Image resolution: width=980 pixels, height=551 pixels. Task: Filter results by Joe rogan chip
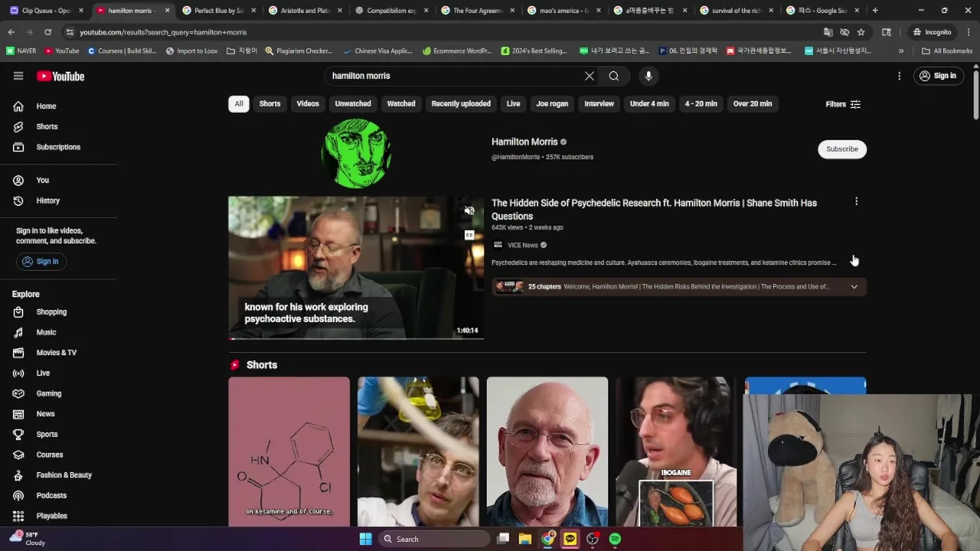(x=552, y=103)
